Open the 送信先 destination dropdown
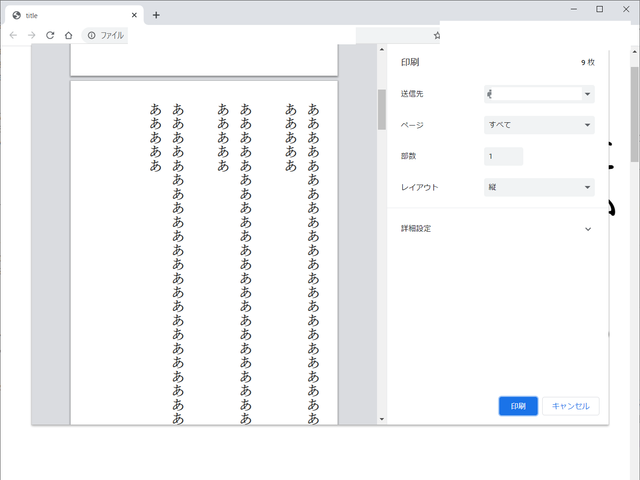 (x=538, y=94)
